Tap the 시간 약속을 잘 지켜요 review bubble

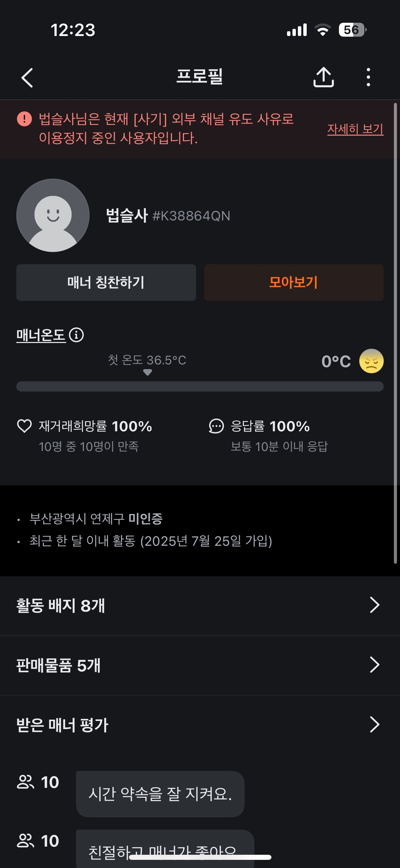[x=160, y=794]
